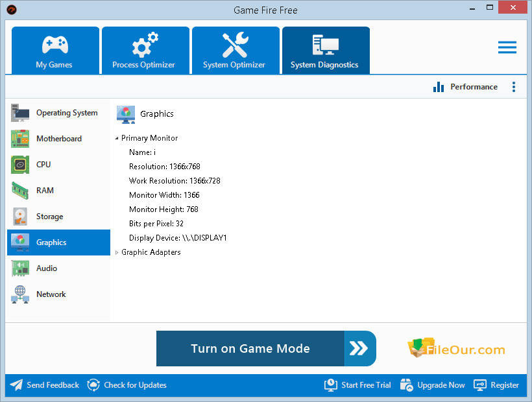Turn on Game Mode

pos(266,348)
